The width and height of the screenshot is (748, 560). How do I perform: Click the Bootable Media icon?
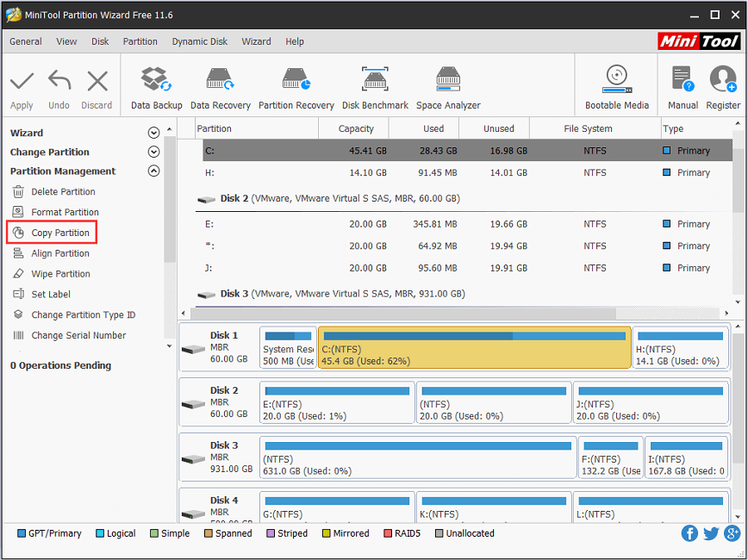pos(617,89)
